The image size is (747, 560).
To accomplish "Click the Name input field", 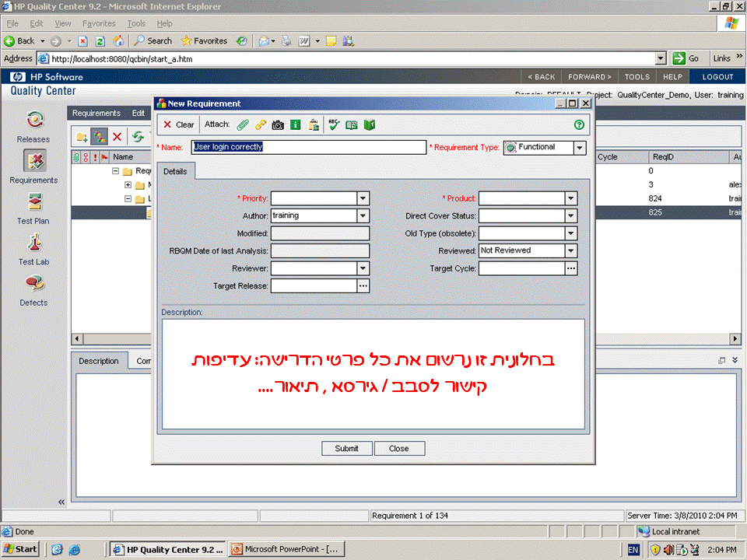I will [x=309, y=147].
